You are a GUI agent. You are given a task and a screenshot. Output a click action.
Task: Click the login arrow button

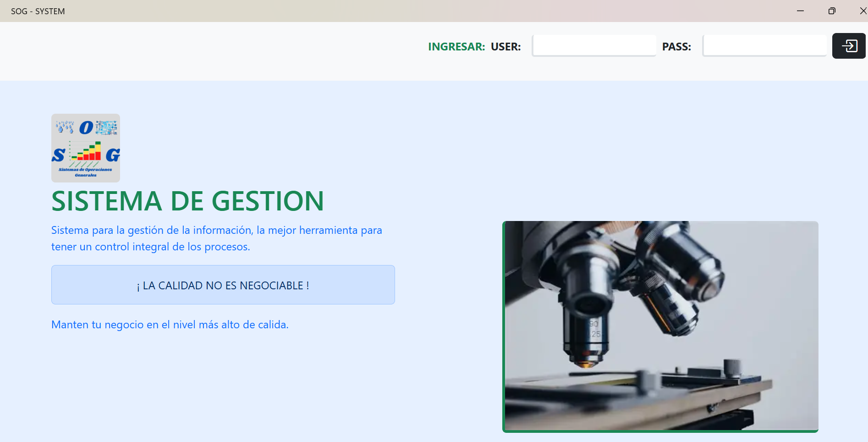[x=849, y=46]
